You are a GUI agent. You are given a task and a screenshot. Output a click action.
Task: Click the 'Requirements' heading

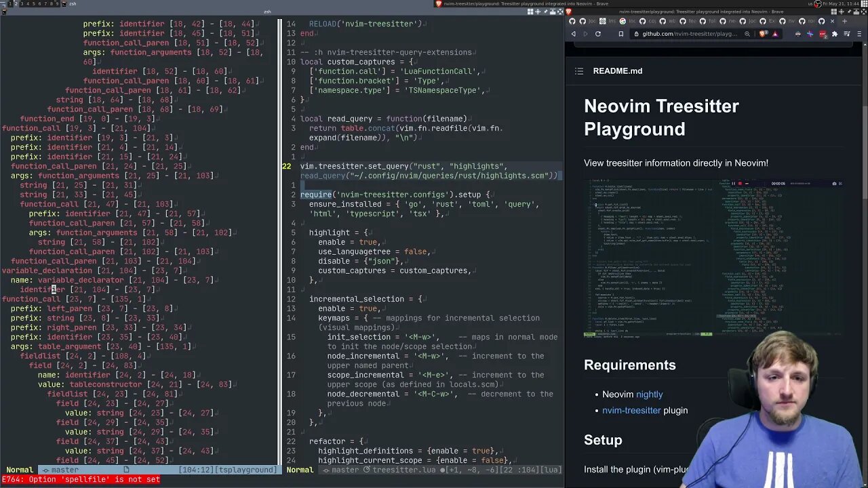click(630, 365)
